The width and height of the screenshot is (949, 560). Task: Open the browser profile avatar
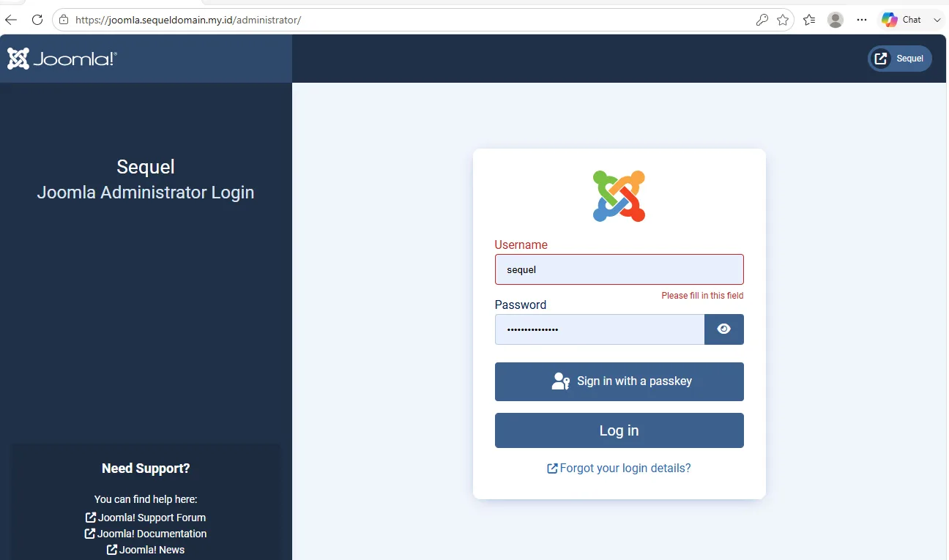(836, 20)
